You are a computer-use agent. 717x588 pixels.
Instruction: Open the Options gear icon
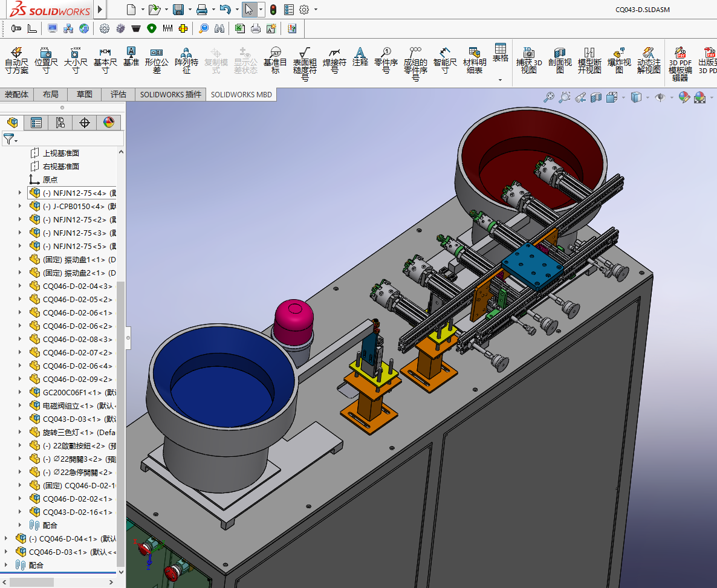304,10
